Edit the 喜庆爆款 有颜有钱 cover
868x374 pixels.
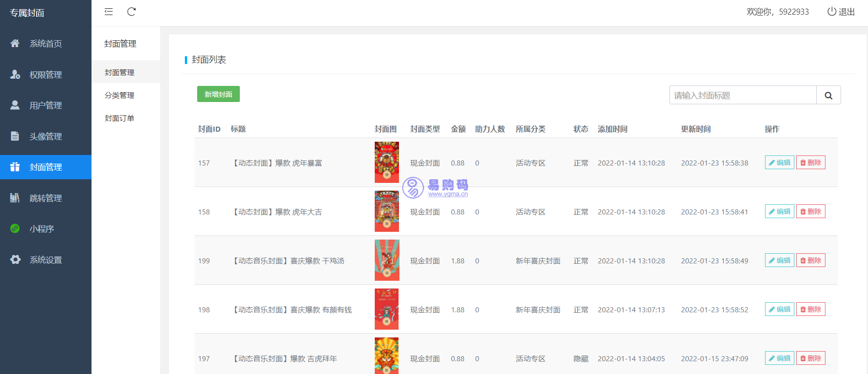779,310
